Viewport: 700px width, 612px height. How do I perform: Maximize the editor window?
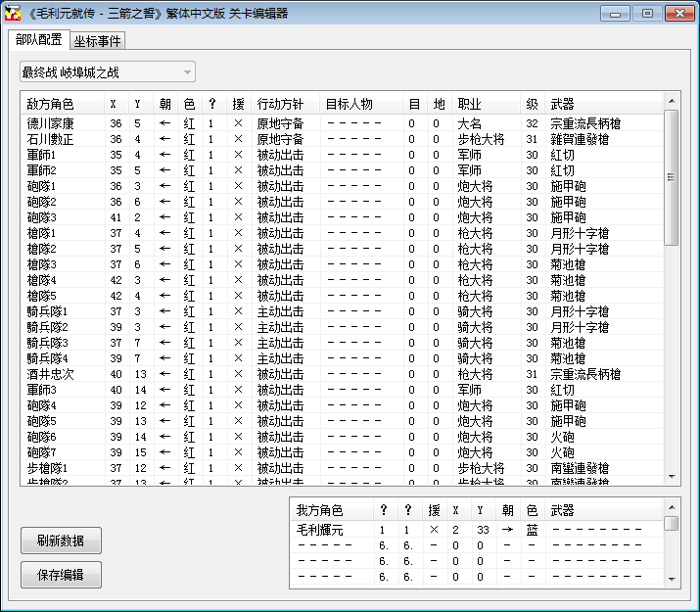(x=647, y=14)
